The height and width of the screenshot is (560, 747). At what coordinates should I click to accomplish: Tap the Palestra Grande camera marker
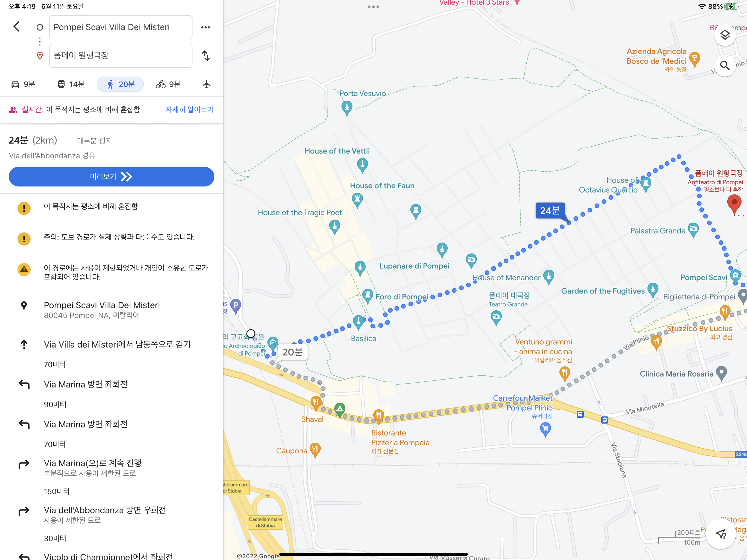[x=693, y=230]
